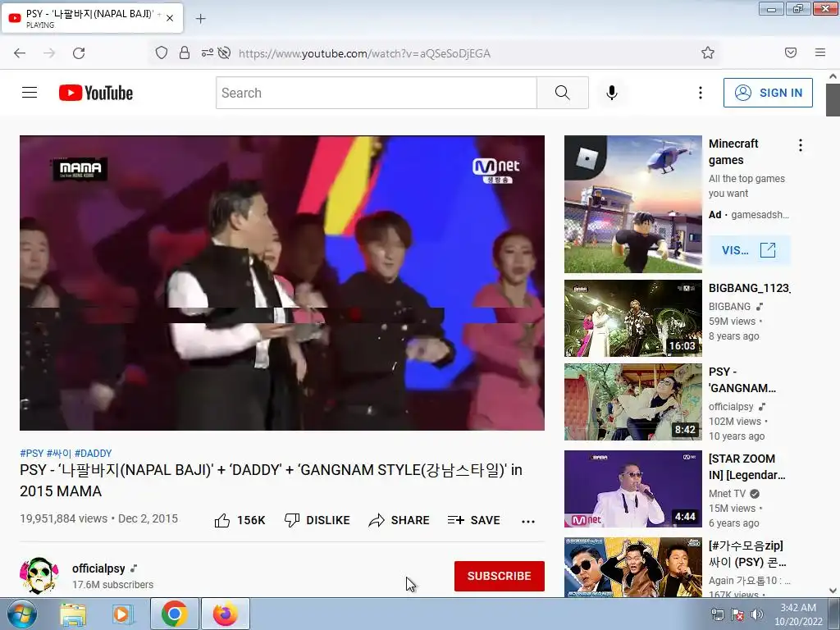Open the [STAR ZOOM IN] video title
This screenshot has width=840, height=630.
[746, 467]
